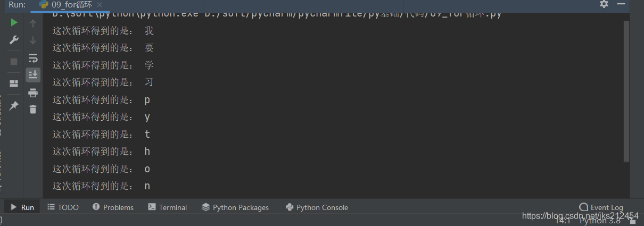
Task: Close the 09_for循环 run tab
Action: click(100, 5)
